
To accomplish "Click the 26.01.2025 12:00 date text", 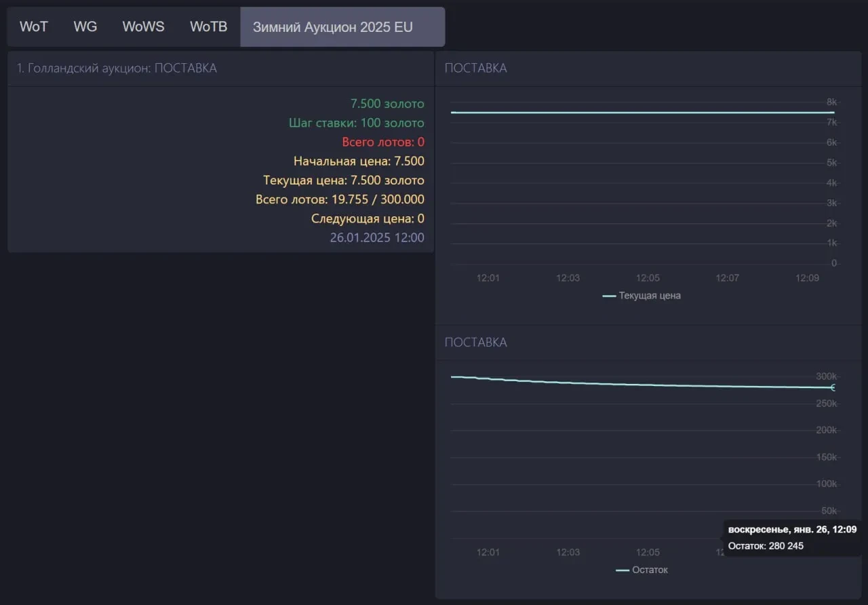I will pyautogui.click(x=376, y=237).
